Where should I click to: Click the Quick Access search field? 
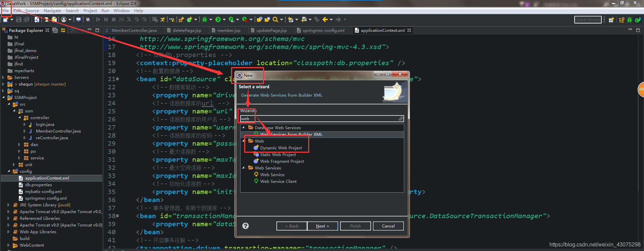click(588, 20)
